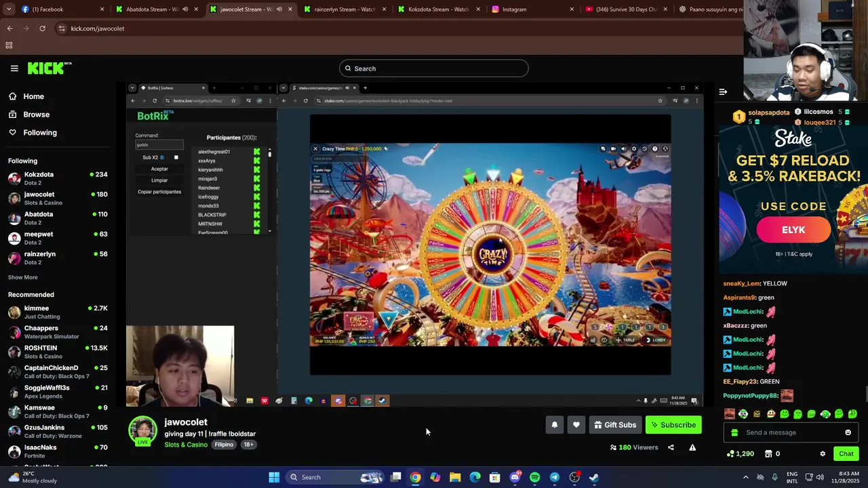The image size is (868, 488).
Task: Click the Kick search box
Action: point(433,68)
